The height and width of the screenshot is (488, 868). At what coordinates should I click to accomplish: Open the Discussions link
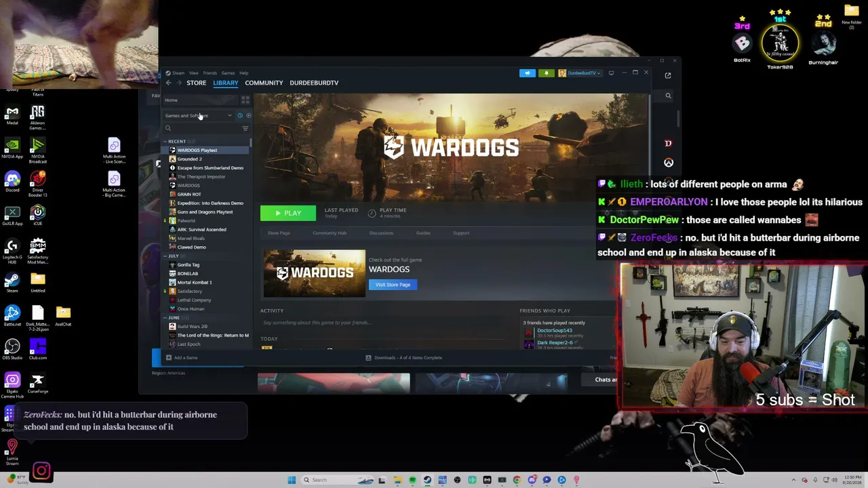click(381, 233)
